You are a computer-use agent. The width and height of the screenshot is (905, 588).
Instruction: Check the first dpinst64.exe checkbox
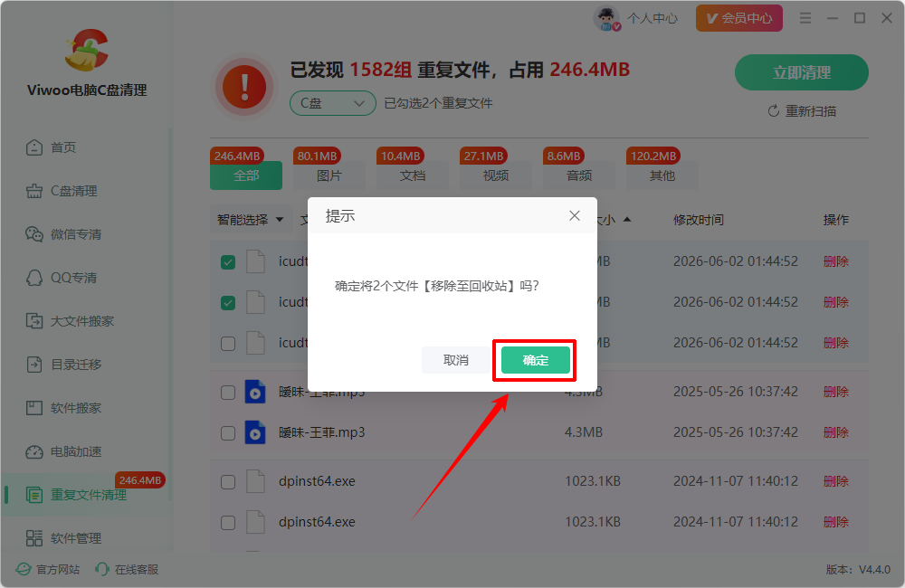pos(228,482)
